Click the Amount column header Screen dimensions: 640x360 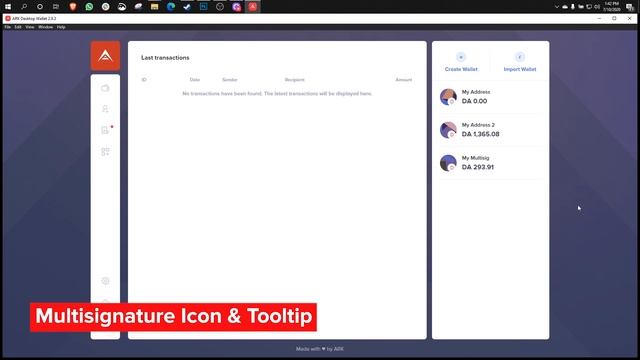[404, 80]
